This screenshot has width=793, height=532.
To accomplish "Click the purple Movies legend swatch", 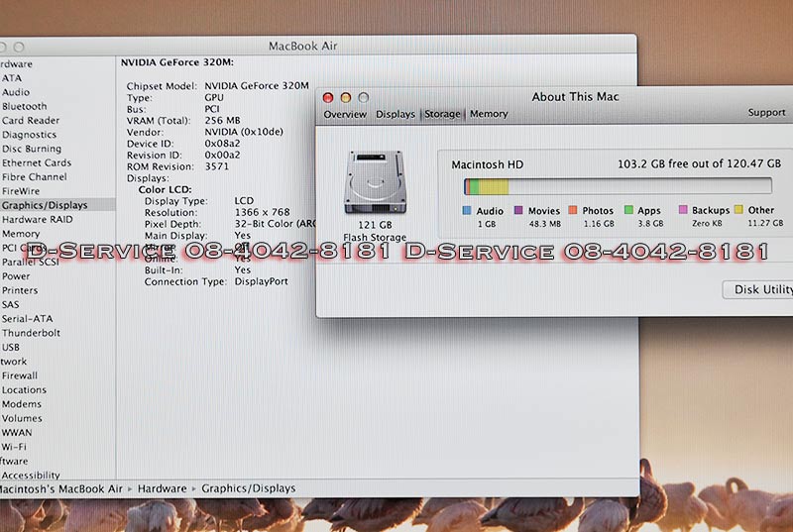I will pos(518,210).
